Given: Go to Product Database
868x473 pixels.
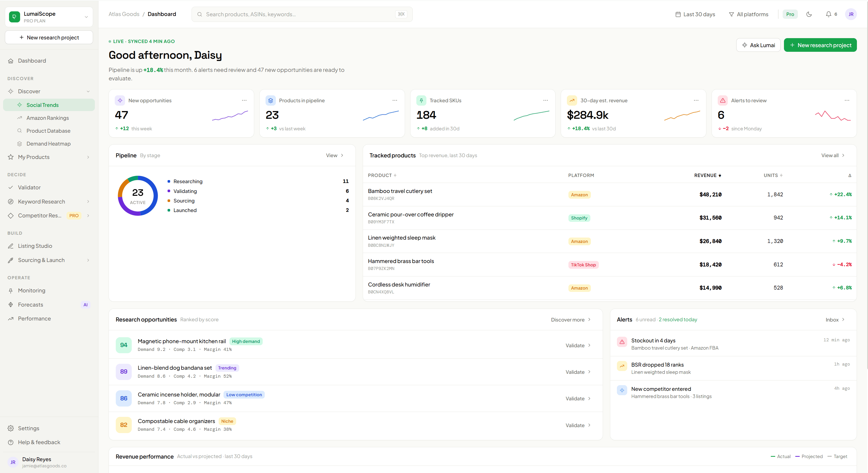Looking at the screenshot, I should 49,131.
